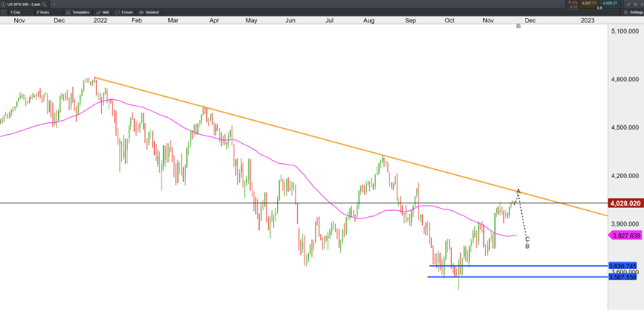644x310 pixels.
Task: Click the 2022 label on the date axis
Action: point(101,19)
